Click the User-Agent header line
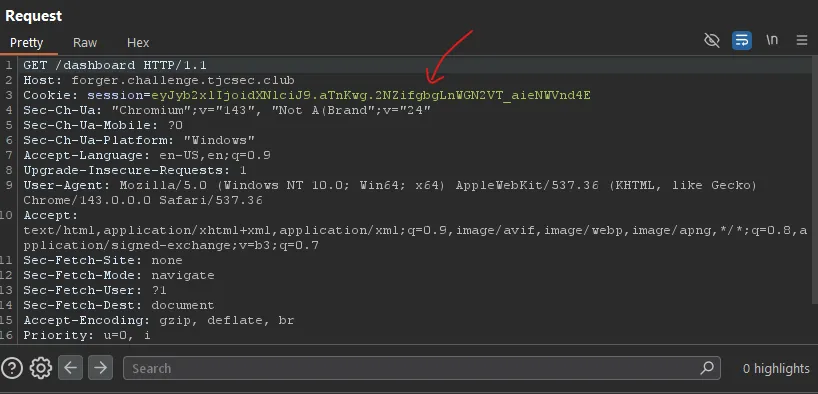Screen dimensions: 818x394 point(390,185)
